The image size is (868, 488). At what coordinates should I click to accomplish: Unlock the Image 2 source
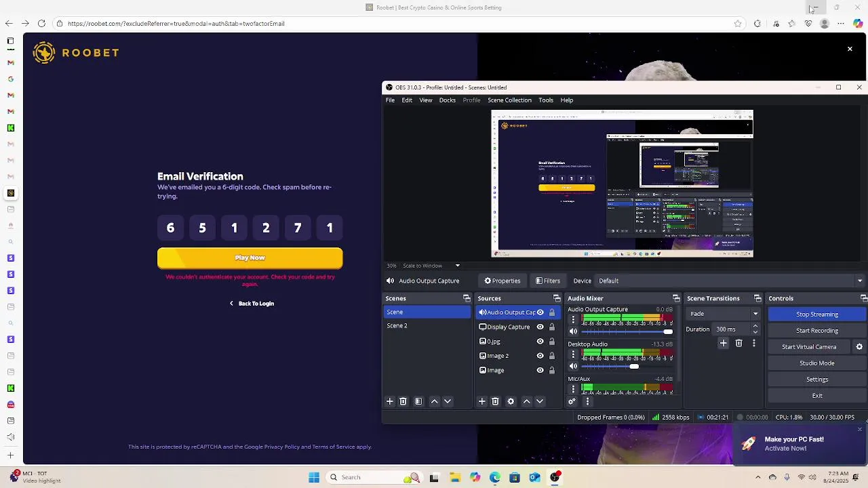click(x=552, y=356)
